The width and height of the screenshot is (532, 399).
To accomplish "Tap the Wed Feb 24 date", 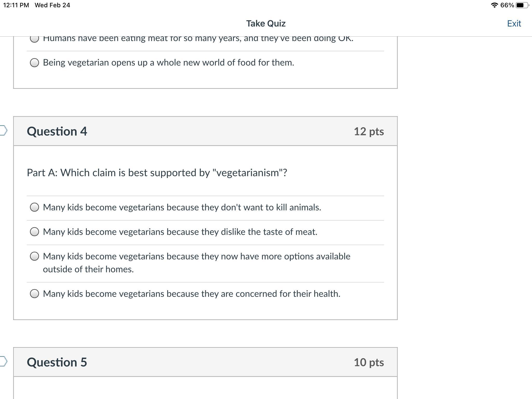I will coord(52,5).
